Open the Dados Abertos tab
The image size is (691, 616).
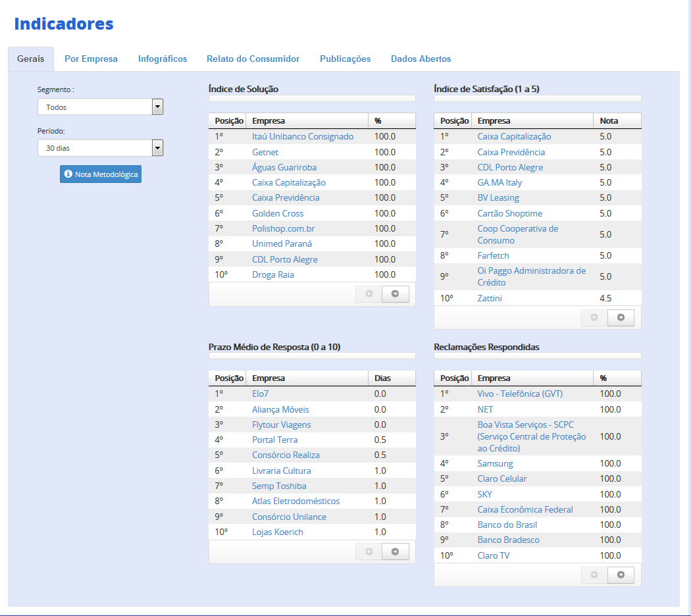[421, 59]
